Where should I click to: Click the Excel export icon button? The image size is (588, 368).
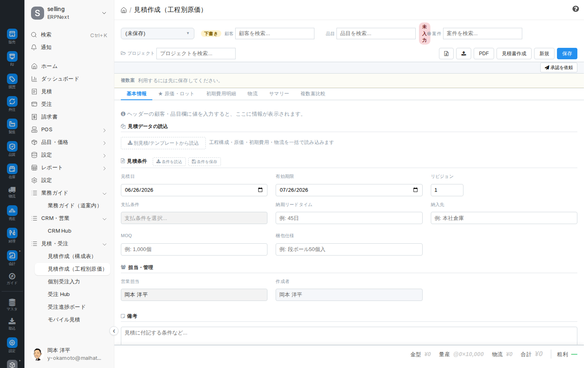(446, 54)
